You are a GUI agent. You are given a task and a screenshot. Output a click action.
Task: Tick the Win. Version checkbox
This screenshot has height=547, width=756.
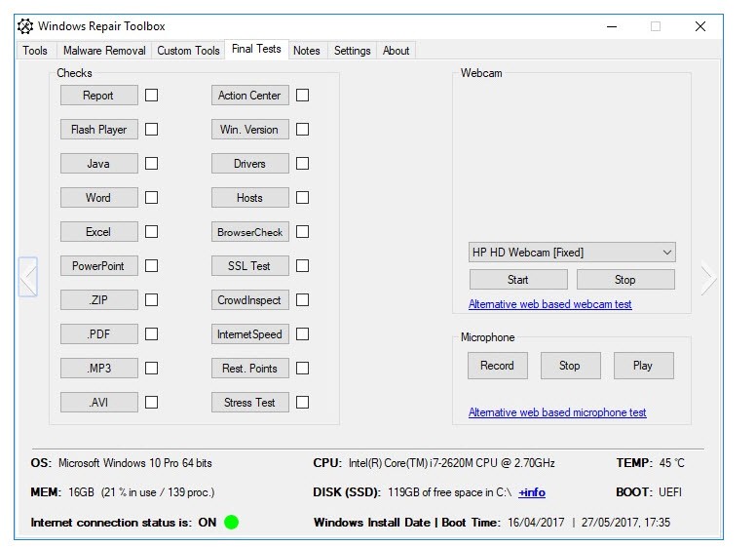[x=302, y=130]
